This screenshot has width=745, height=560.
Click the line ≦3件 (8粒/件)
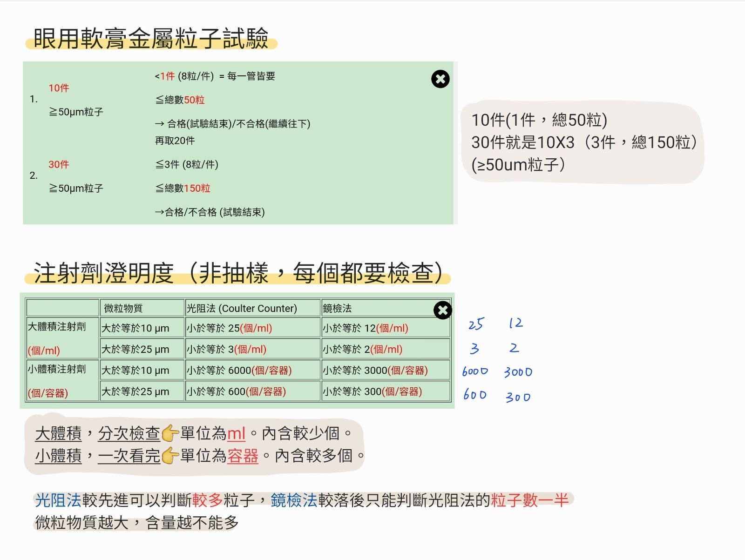pos(187,164)
